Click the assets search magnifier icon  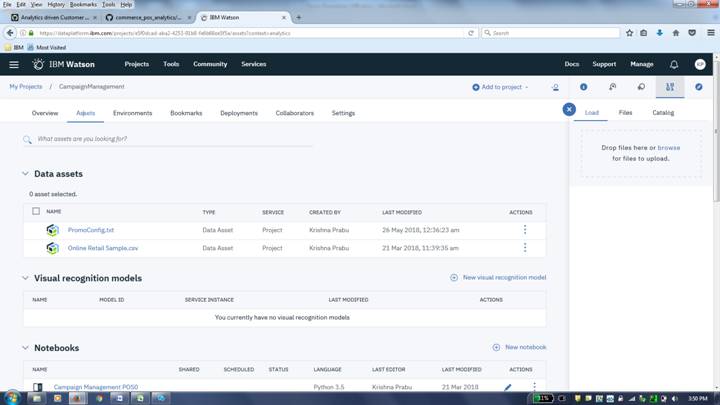click(x=28, y=139)
